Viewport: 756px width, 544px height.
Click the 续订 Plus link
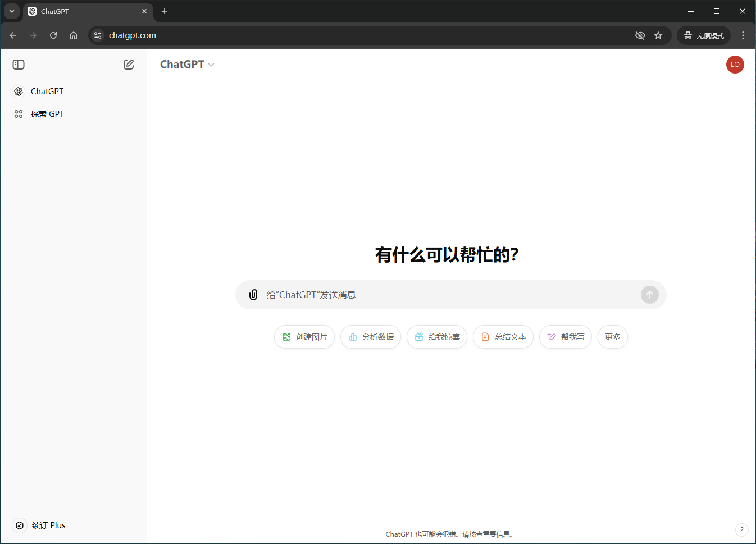tap(48, 525)
